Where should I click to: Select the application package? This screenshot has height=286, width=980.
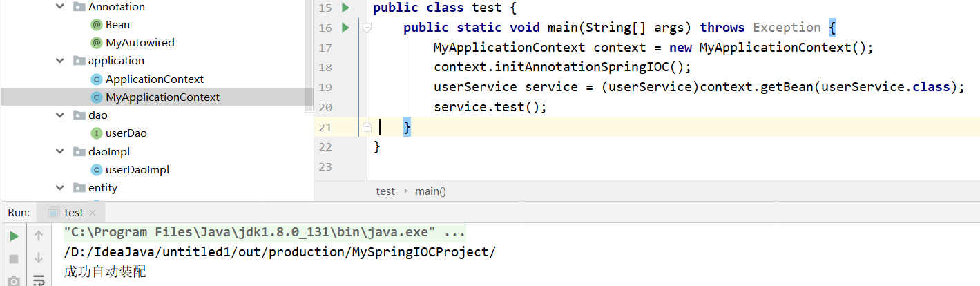click(116, 61)
